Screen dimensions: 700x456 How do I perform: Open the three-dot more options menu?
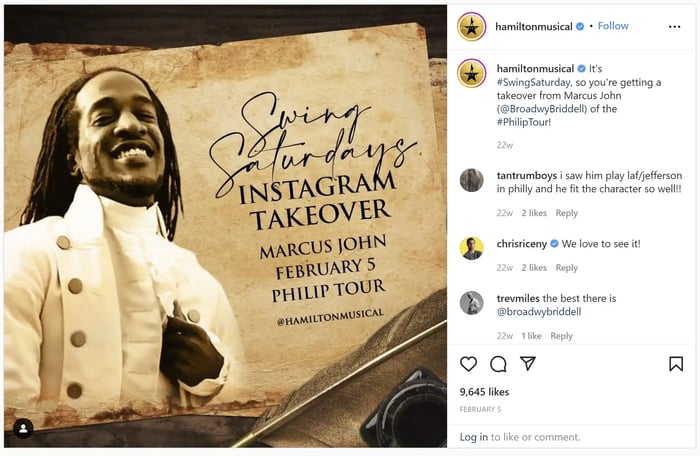pos(675,27)
